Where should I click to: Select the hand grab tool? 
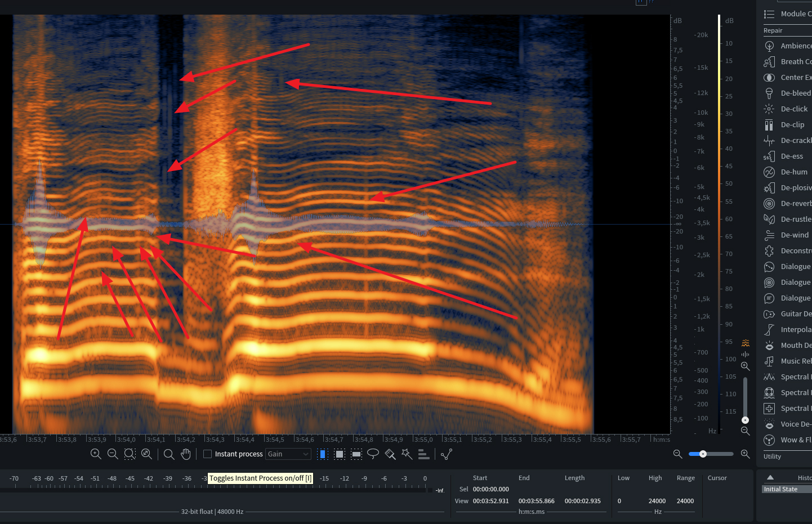pyautogui.click(x=186, y=454)
